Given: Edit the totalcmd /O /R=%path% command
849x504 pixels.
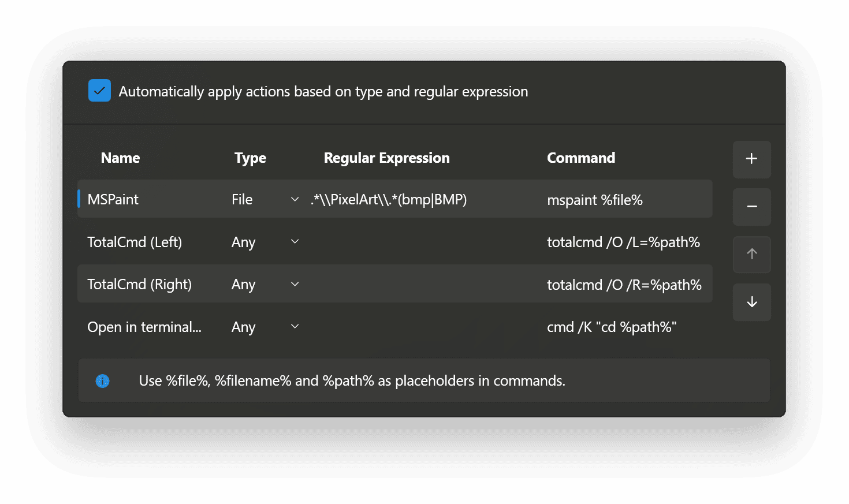Looking at the screenshot, I should pos(624,285).
